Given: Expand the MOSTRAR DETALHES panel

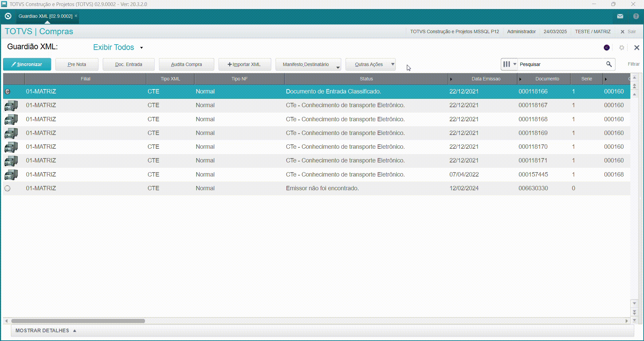Looking at the screenshot, I should 46,331.
